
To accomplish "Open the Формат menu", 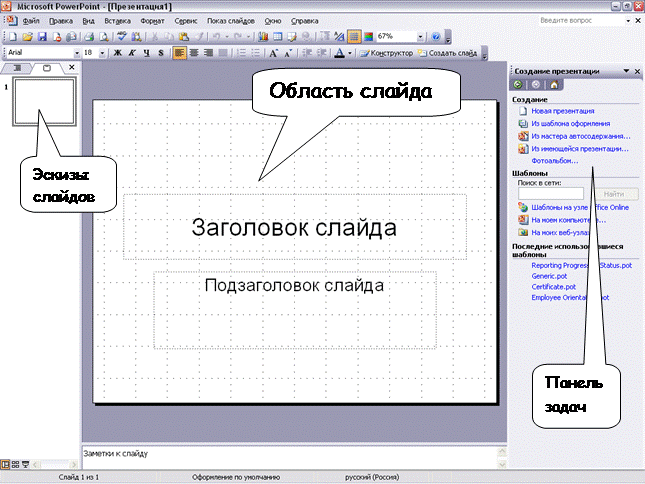I will [x=152, y=21].
